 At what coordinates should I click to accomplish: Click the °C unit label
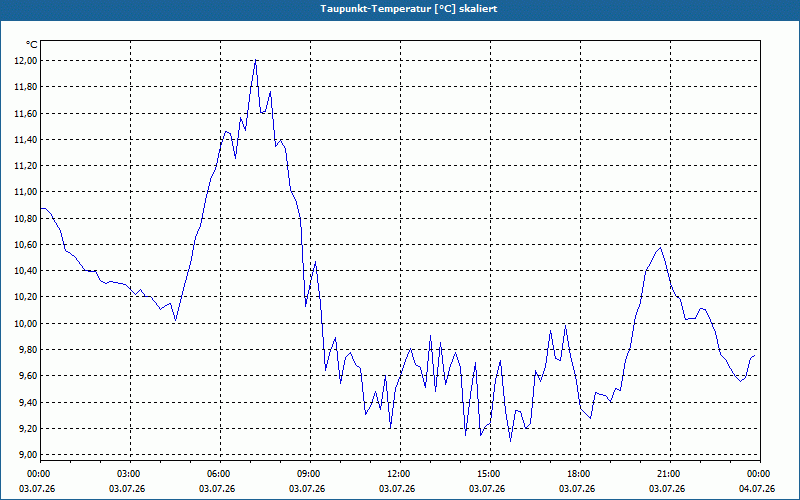point(32,45)
